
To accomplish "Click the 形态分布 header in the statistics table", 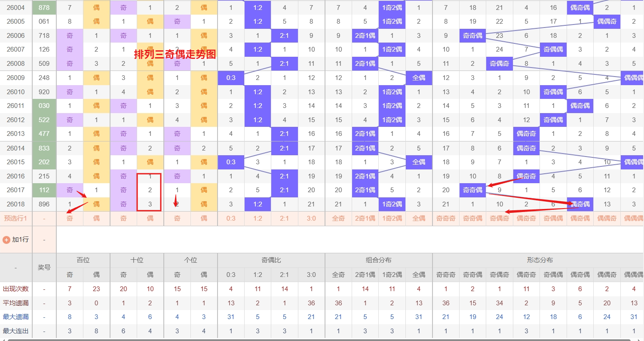I will point(540,260).
